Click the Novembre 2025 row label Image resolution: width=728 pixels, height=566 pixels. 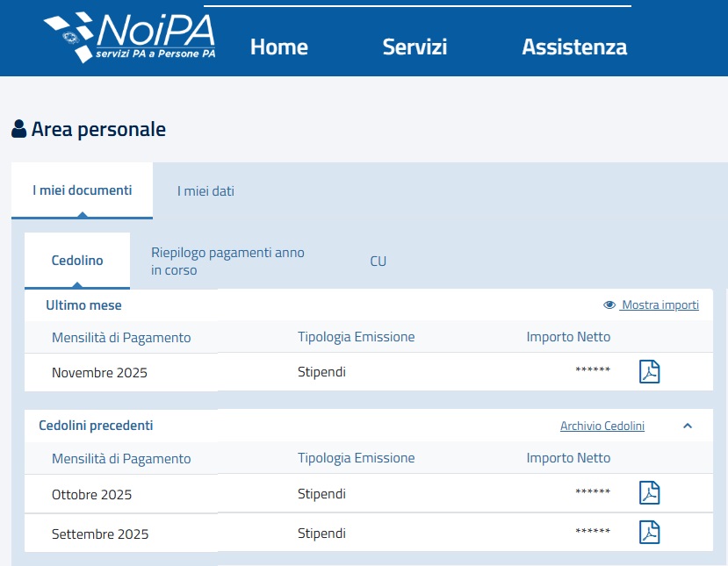click(x=99, y=373)
